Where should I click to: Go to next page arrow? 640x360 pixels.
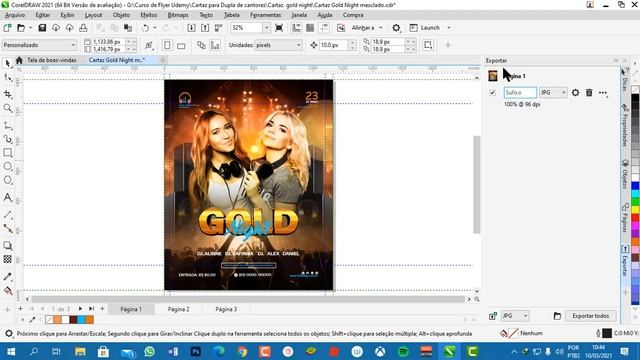pos(80,309)
